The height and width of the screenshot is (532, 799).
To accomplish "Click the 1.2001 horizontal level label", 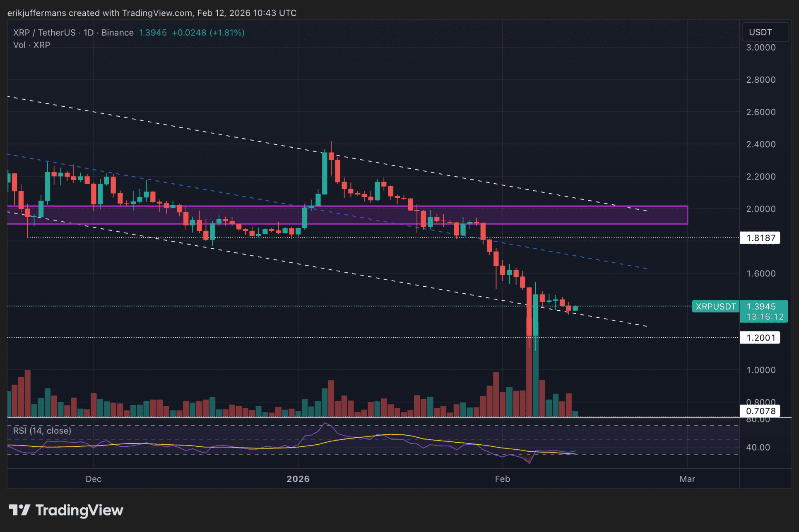I will [760, 338].
